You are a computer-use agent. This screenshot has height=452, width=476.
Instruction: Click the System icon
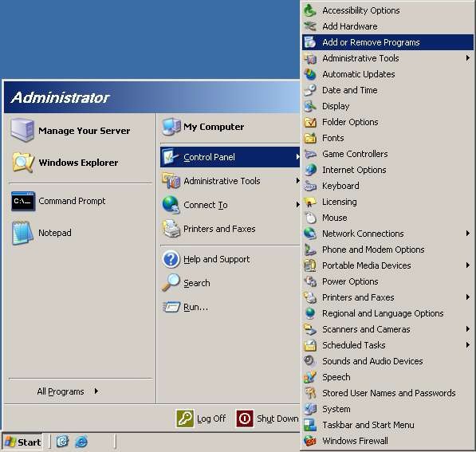[x=310, y=409]
